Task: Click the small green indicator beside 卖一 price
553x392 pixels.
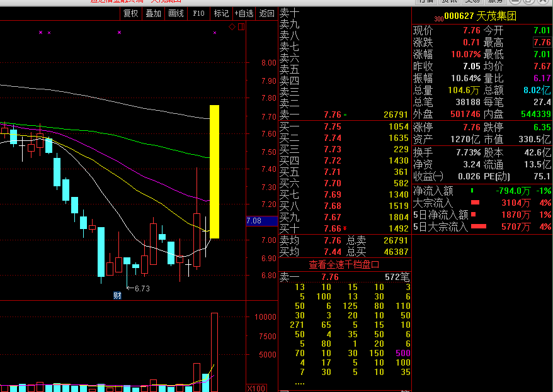Action: tap(345, 115)
